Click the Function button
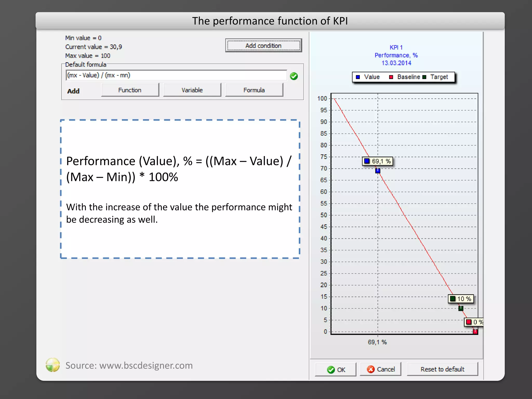Image resolution: width=532 pixels, height=399 pixels. 130,90
